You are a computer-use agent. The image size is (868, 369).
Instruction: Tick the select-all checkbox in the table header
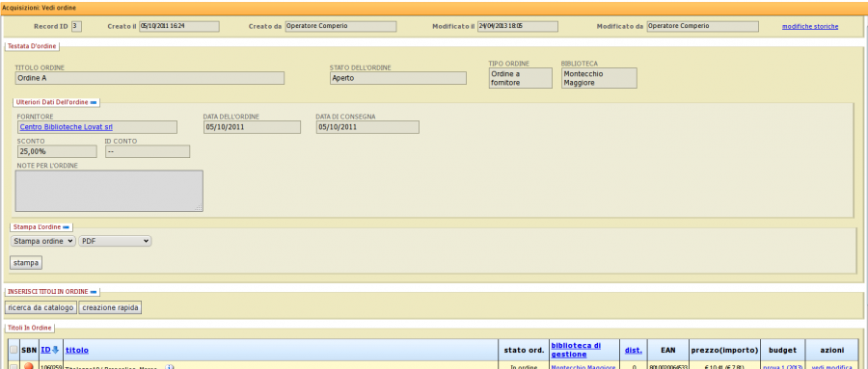tap(14, 350)
